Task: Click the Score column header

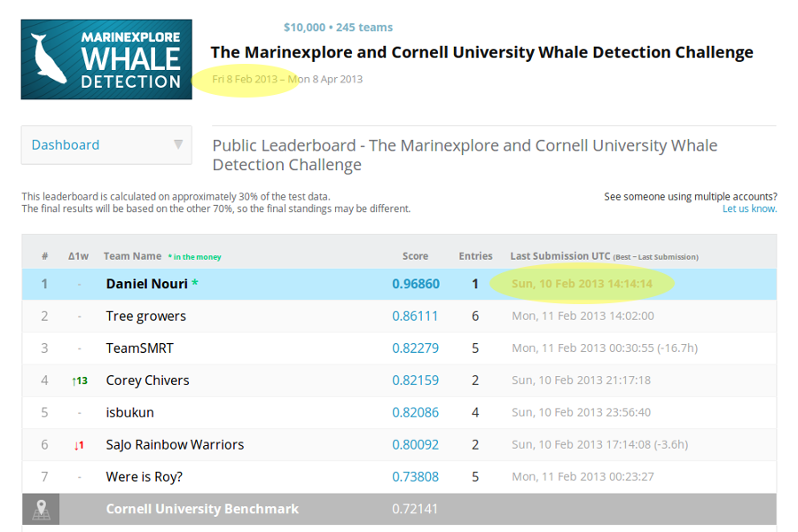Action: pos(415,256)
